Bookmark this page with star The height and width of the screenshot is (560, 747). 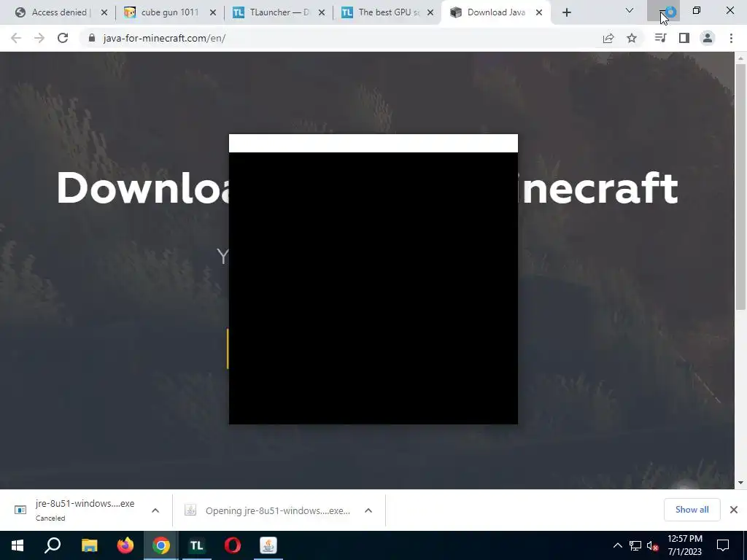click(632, 38)
